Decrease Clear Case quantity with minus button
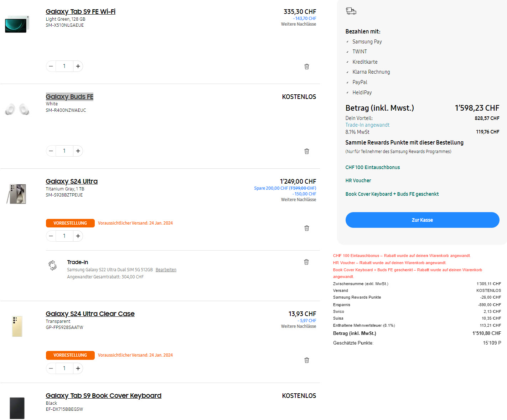Image resolution: width=507 pixels, height=420 pixels. point(51,368)
